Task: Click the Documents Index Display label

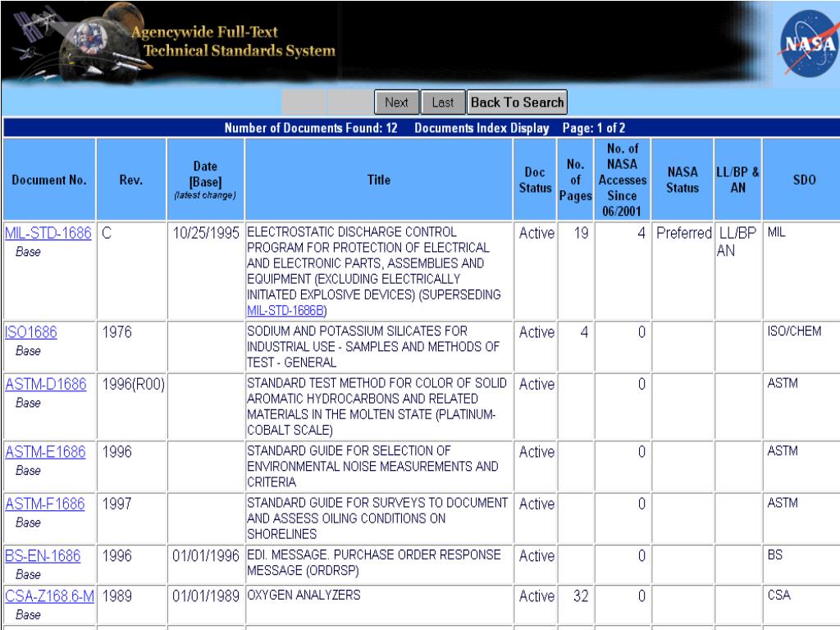Action: [x=482, y=128]
